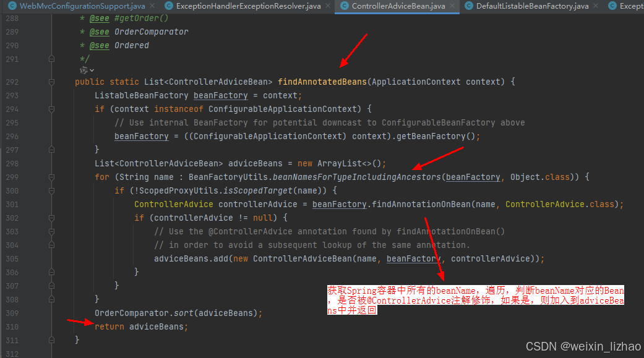The image size is (644, 358).
Task: Click class icon on DefaultListableBeanFactory.java tab
Action: (469, 6)
